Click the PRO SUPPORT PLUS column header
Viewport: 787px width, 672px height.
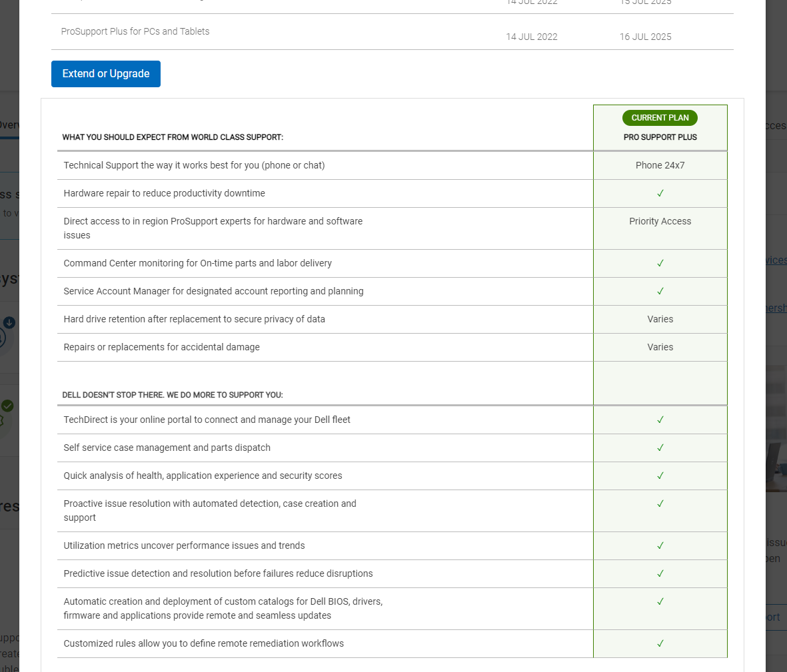pos(660,137)
